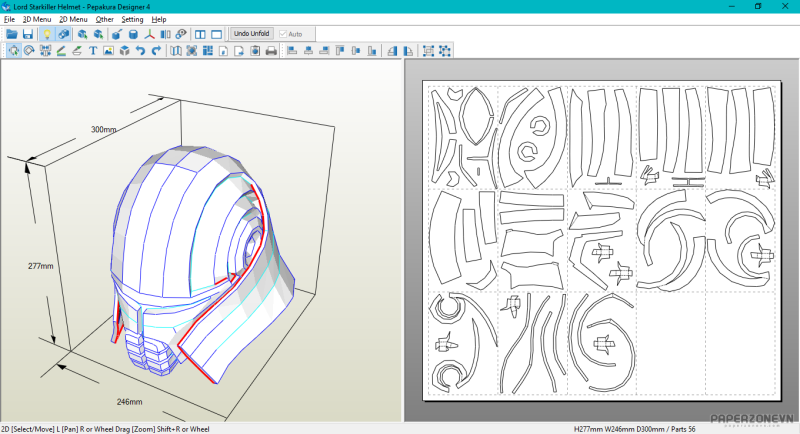
Task: Click the 277mm height dimension label
Action: 41,266
